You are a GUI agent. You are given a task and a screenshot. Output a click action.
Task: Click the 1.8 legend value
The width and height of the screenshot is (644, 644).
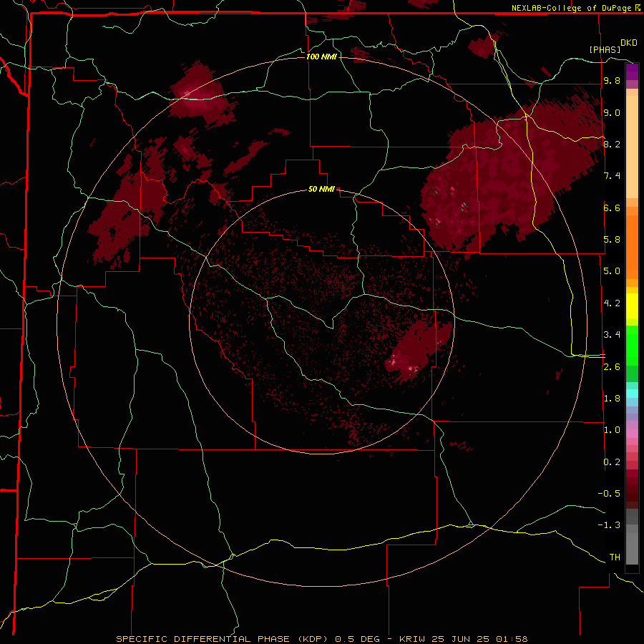612,399
